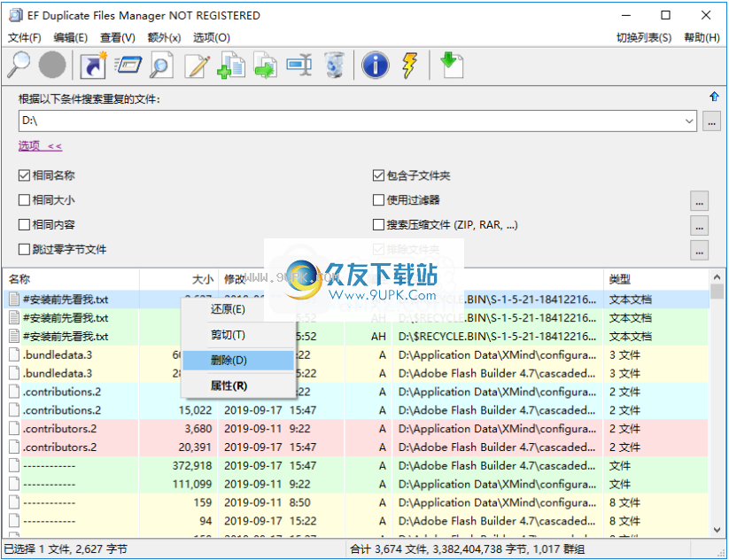Screen dimensions: 729x560
Task: Toggle the 包含子文件夹 checkbox
Action: (x=378, y=175)
